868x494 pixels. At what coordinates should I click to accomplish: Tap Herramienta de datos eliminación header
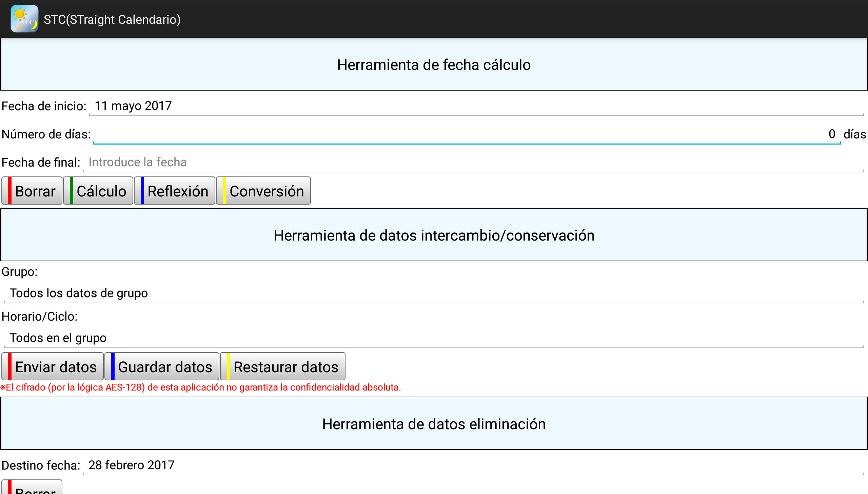point(434,424)
